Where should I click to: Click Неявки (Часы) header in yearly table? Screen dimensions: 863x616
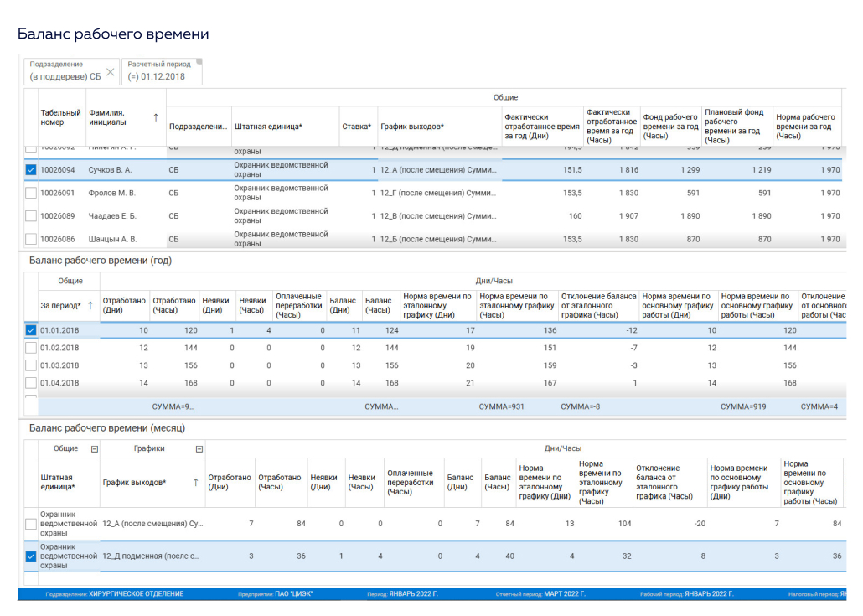pos(253,306)
